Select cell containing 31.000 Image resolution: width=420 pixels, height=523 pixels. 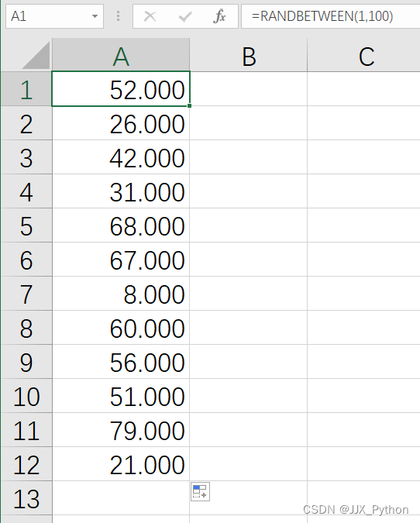click(121, 191)
